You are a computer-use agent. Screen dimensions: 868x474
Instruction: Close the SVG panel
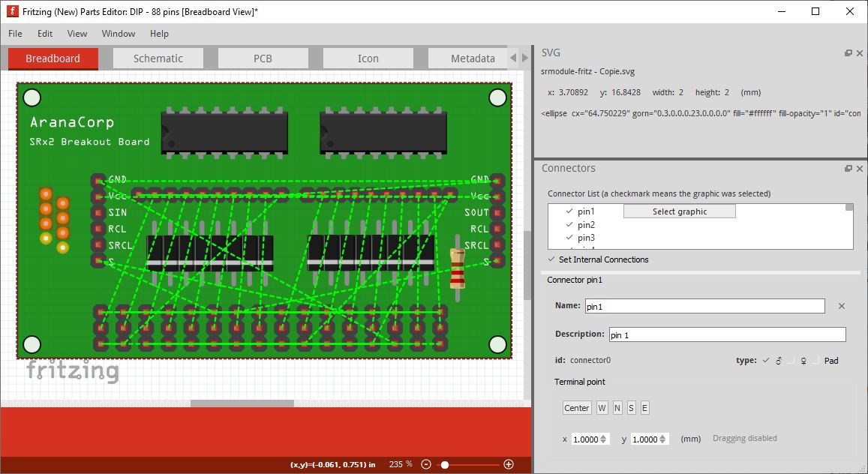pos(860,53)
